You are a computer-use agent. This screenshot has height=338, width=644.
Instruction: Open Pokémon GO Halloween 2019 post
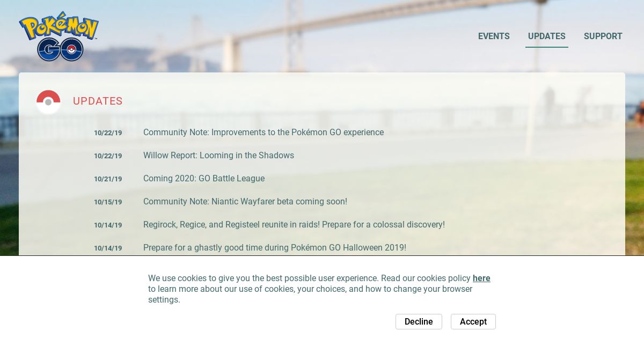[x=275, y=248]
